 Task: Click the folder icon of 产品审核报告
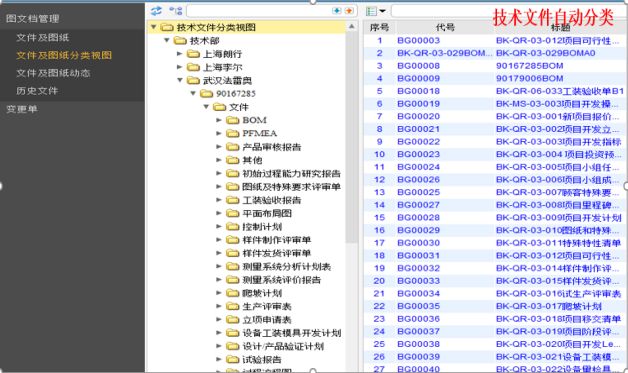coord(232,147)
